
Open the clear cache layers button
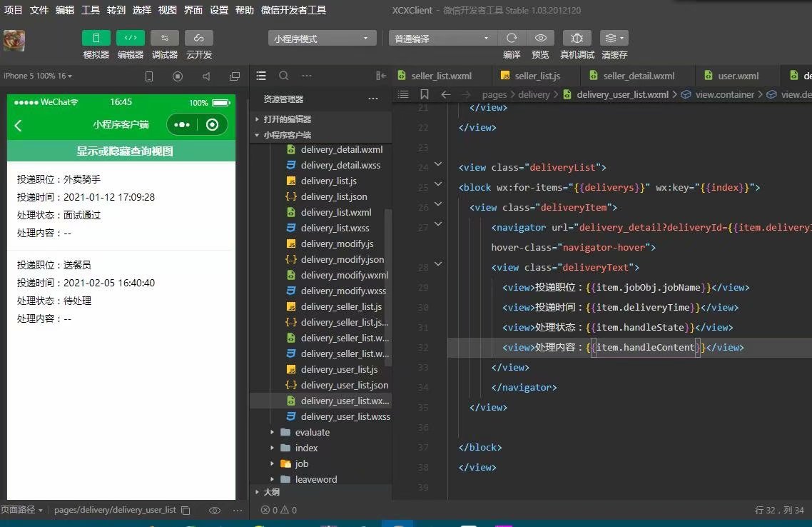click(614, 38)
